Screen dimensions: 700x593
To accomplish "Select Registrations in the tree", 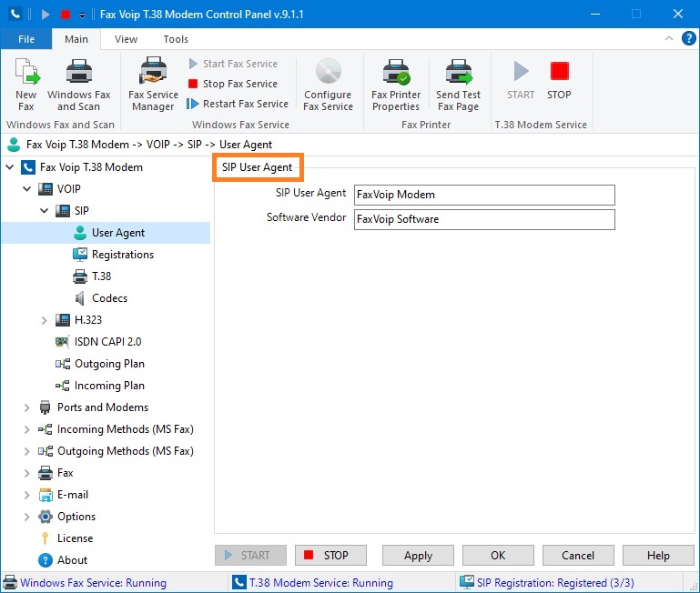I will click(123, 255).
